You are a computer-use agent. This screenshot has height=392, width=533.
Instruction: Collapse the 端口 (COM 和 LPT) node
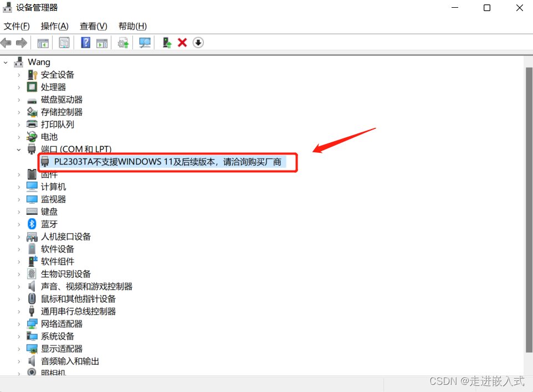19,149
